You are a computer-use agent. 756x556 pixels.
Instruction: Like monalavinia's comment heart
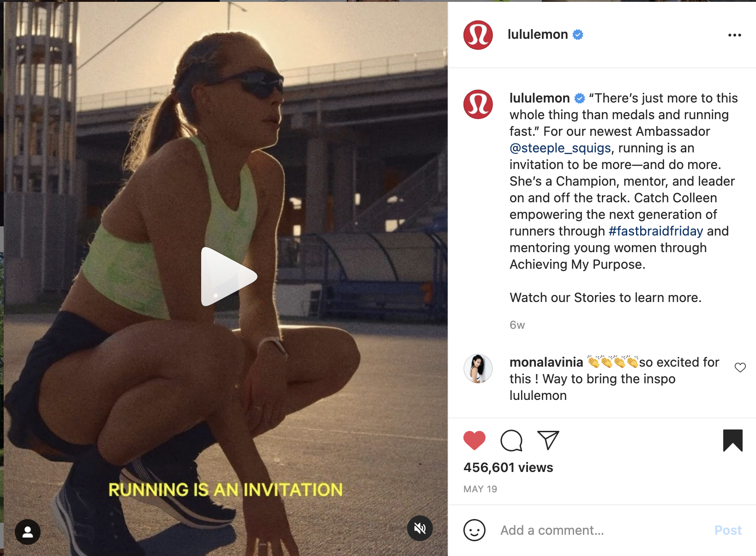click(740, 368)
